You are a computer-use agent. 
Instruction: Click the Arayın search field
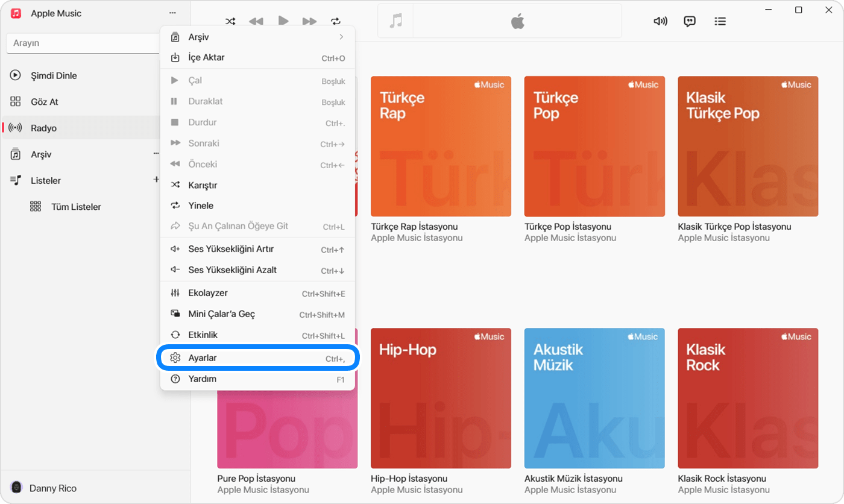83,43
